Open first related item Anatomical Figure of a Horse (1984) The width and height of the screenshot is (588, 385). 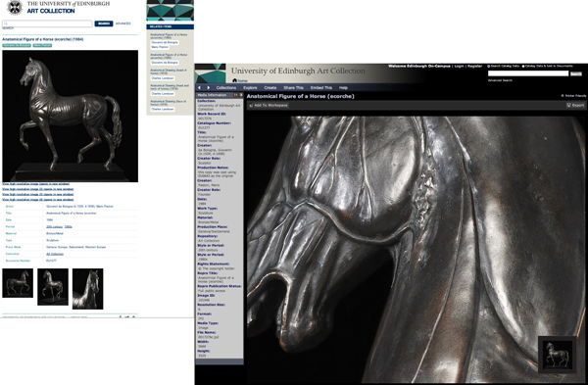point(169,36)
